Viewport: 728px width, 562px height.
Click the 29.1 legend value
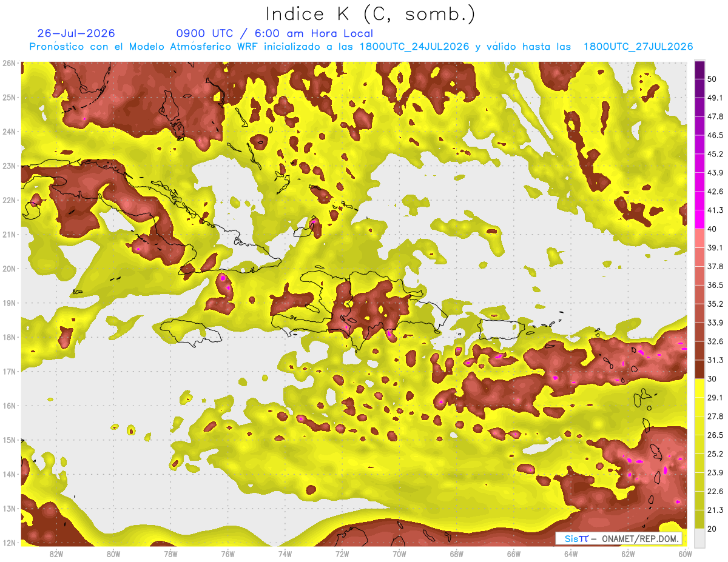pos(715,397)
